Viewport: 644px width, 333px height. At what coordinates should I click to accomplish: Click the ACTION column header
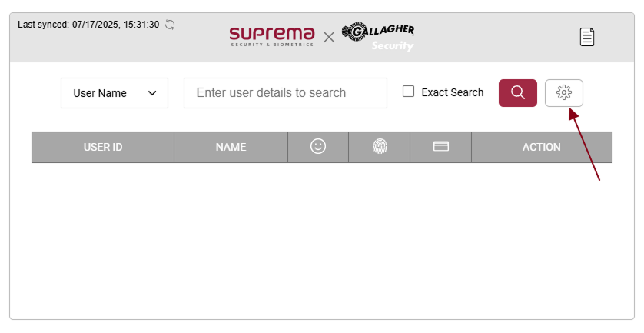[541, 147]
